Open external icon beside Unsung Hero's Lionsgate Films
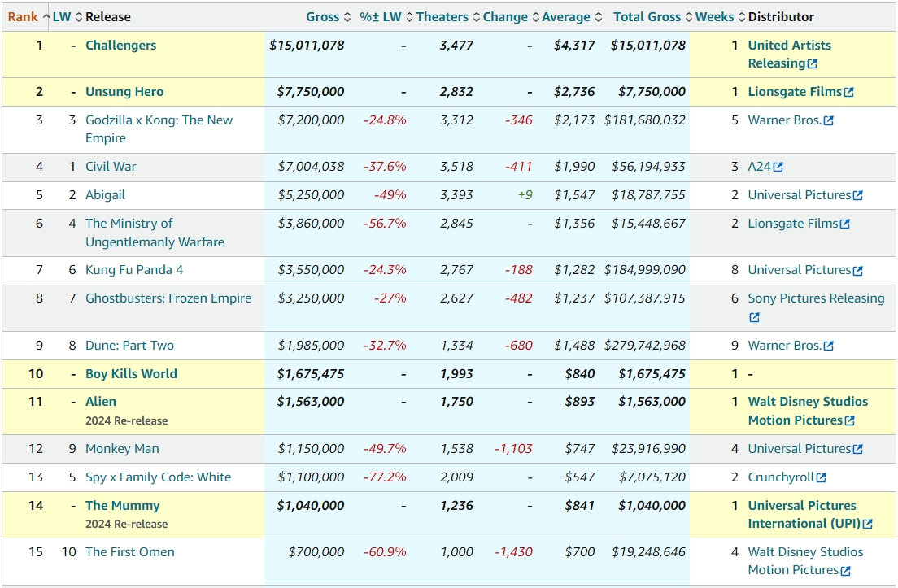The height and width of the screenshot is (588, 898). [849, 93]
